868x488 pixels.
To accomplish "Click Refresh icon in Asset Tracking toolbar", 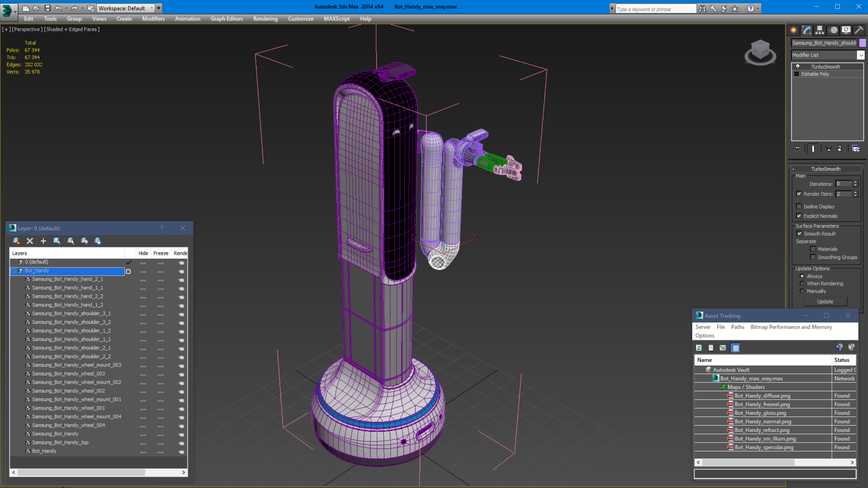I will click(x=699, y=348).
